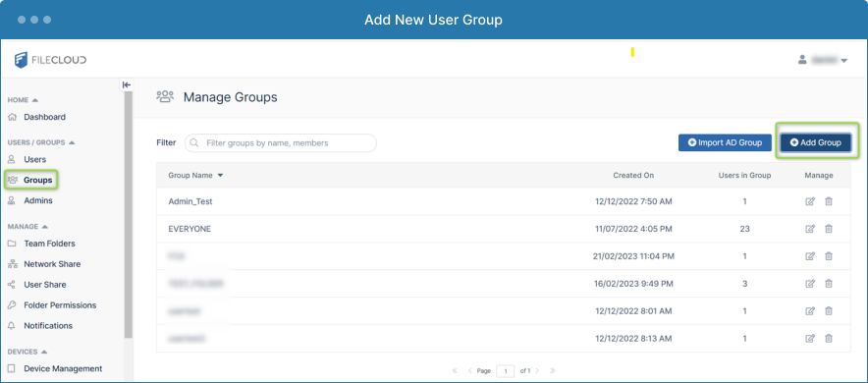Open Admins in sidebar
The height and width of the screenshot is (383, 868).
(x=37, y=200)
